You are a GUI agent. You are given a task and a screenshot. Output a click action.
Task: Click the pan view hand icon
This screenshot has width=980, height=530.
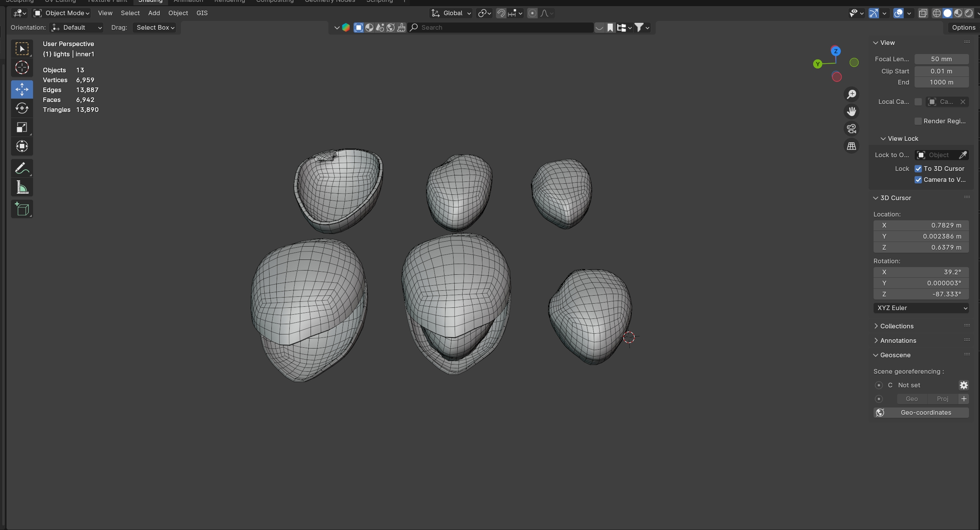pyautogui.click(x=852, y=111)
